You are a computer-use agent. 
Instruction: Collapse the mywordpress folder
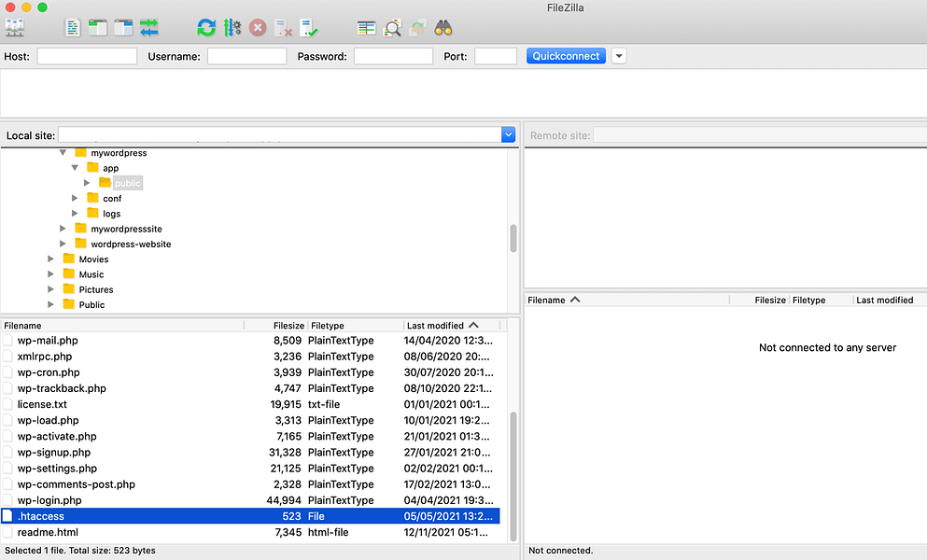pos(63,152)
